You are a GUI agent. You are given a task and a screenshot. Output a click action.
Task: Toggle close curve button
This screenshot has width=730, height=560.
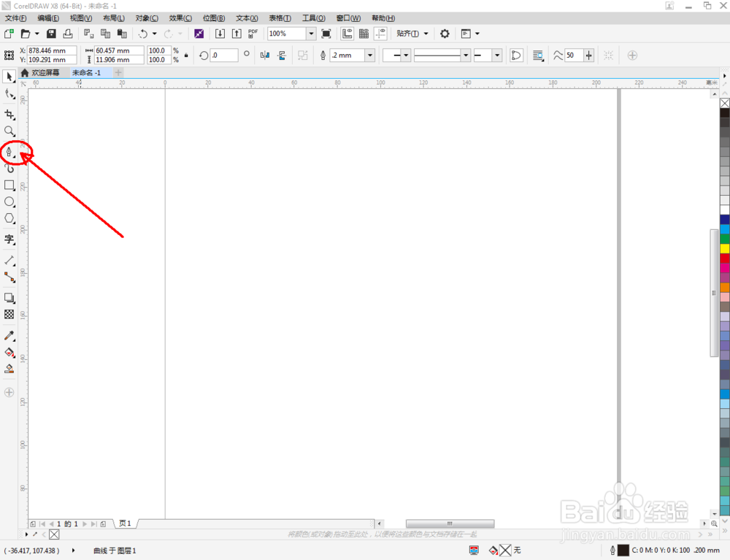516,55
